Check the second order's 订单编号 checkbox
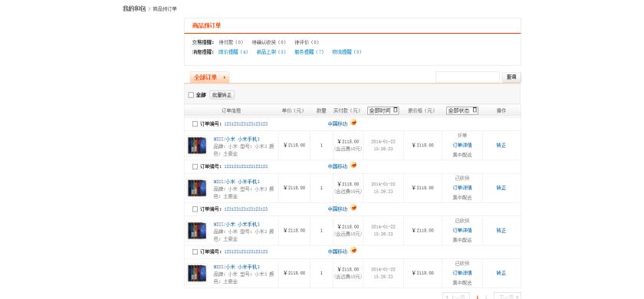 tap(195, 166)
